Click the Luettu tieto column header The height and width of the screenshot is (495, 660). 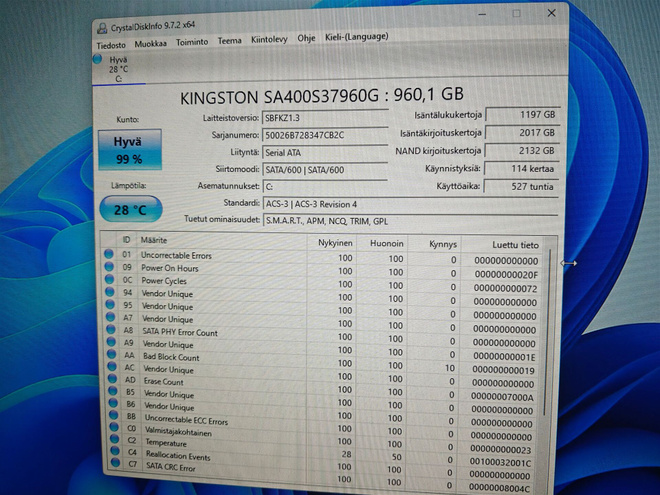515,245
